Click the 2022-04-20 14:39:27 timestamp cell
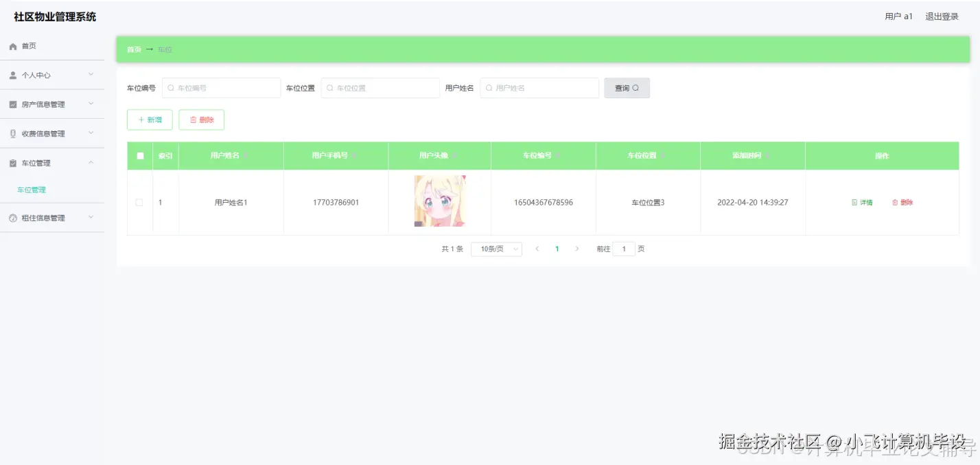Viewport: 980px width, 465px height. point(753,203)
